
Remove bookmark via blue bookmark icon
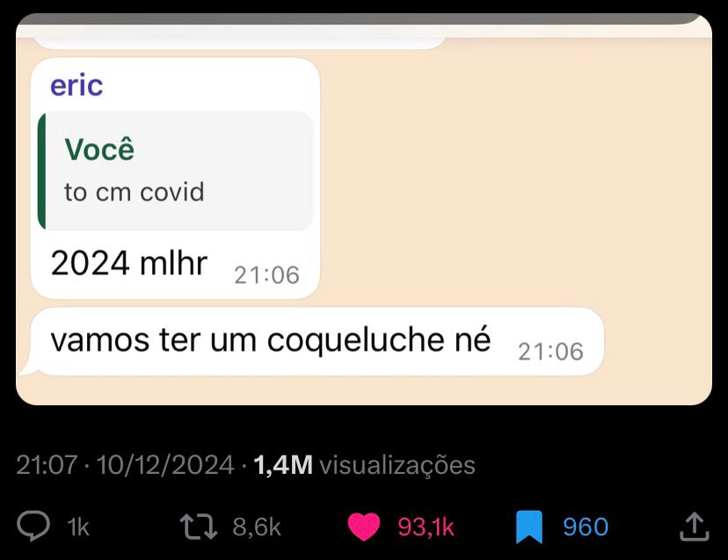point(529,527)
